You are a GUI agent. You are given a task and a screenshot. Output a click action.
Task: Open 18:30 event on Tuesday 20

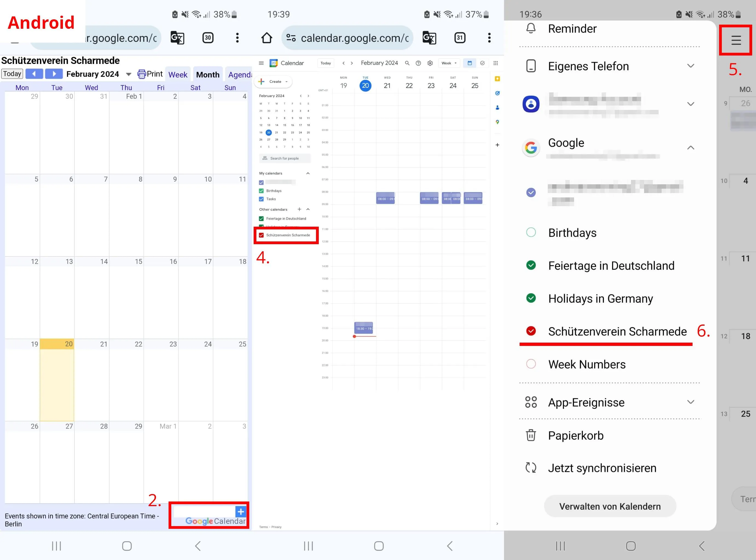[364, 328]
